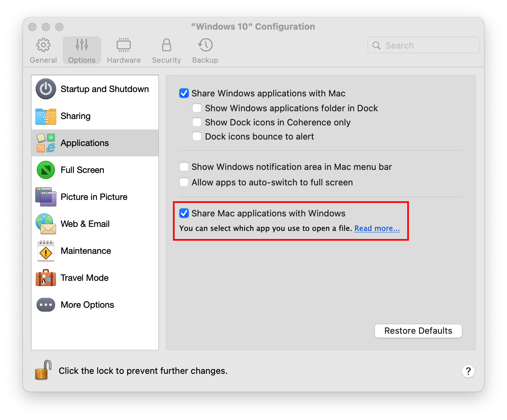
Task: Open the Sharing settings icon
Action: [46, 116]
